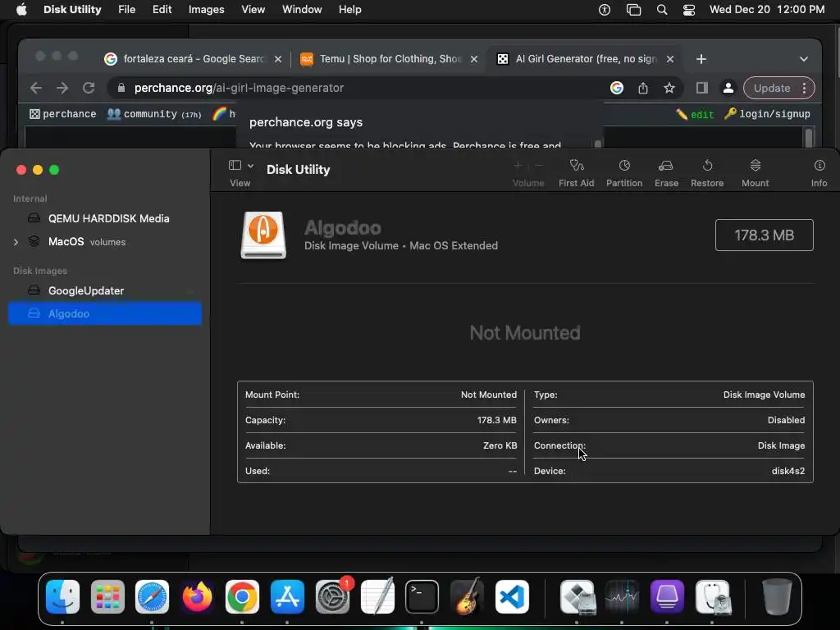Open the Images menu
Viewport: 840px width, 630px height.
[206, 10]
